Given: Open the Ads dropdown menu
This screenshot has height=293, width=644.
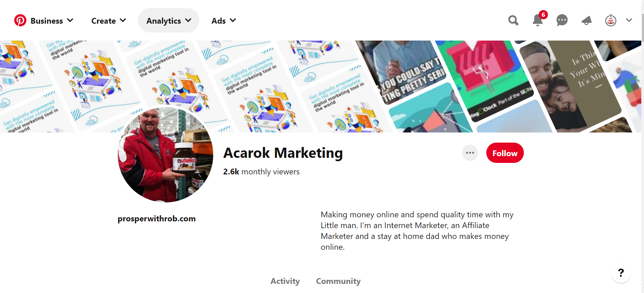Looking at the screenshot, I should 224,21.
